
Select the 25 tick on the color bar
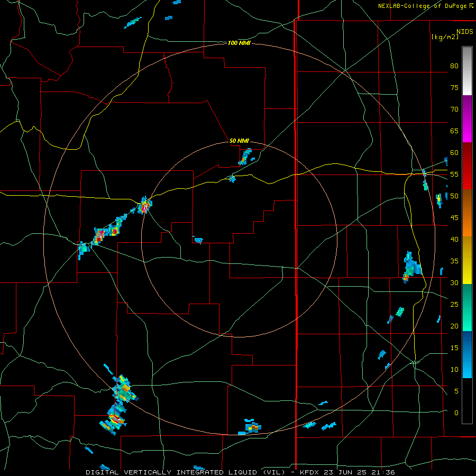[x=454, y=305]
